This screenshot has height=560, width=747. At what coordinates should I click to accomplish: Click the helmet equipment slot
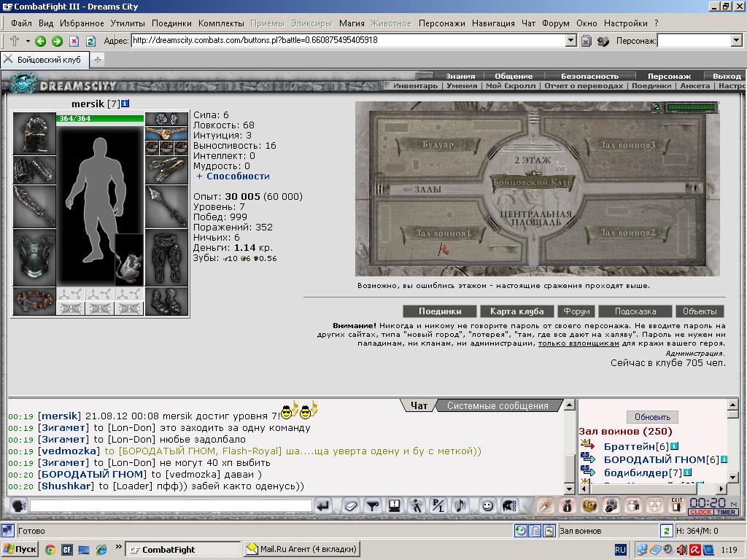pyautogui.click(x=34, y=133)
